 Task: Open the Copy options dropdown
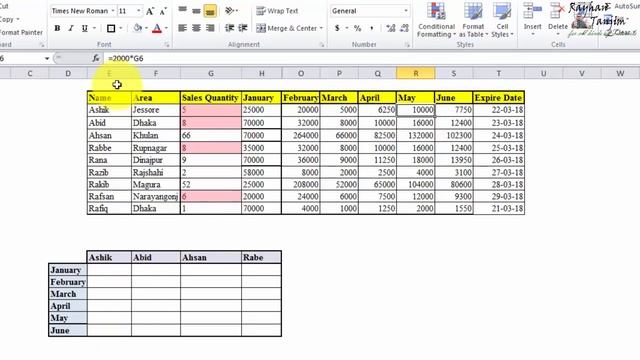pos(18,19)
